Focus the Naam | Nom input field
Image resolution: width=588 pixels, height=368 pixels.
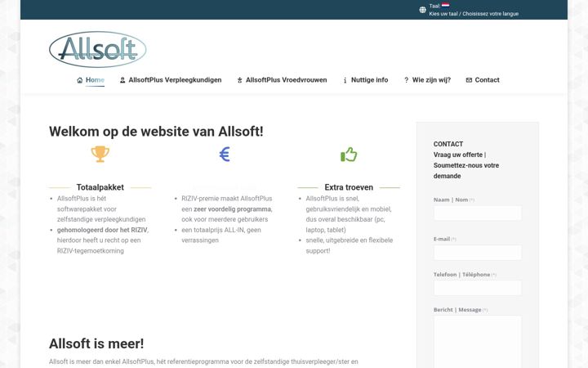pyautogui.click(x=478, y=213)
